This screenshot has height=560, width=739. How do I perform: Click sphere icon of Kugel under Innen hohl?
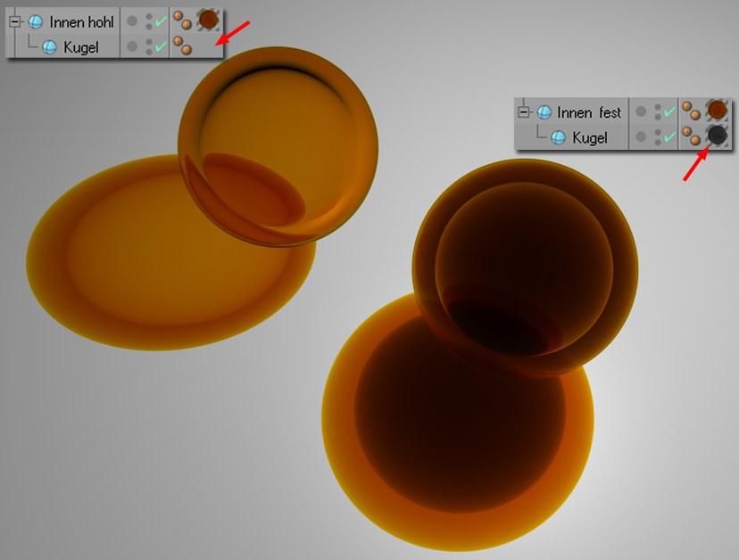click(49, 46)
